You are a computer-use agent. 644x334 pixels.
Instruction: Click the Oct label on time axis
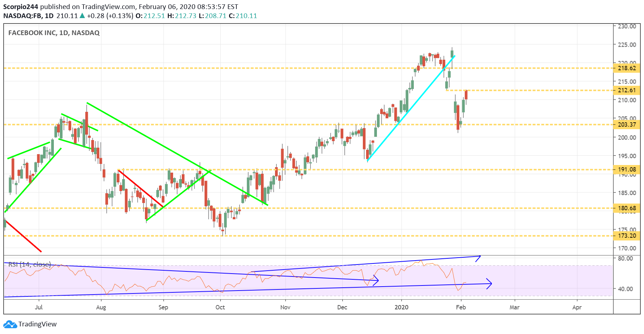tap(220, 307)
